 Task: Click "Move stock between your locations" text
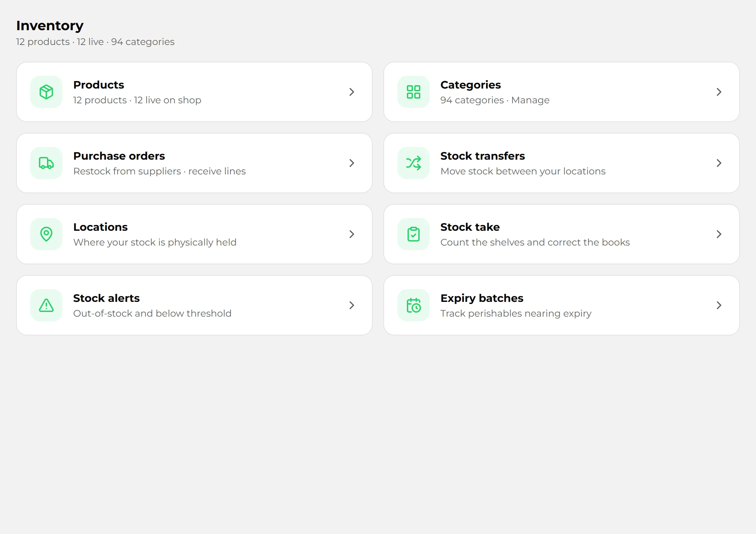(x=523, y=171)
